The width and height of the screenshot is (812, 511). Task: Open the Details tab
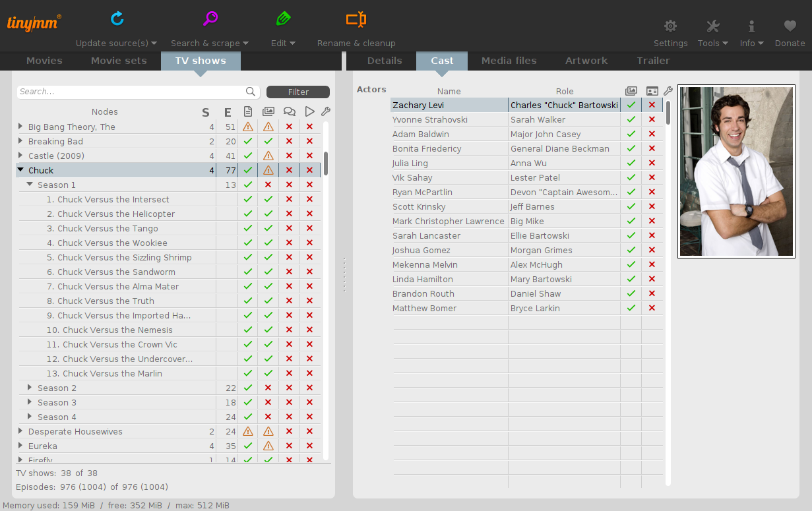385,61
